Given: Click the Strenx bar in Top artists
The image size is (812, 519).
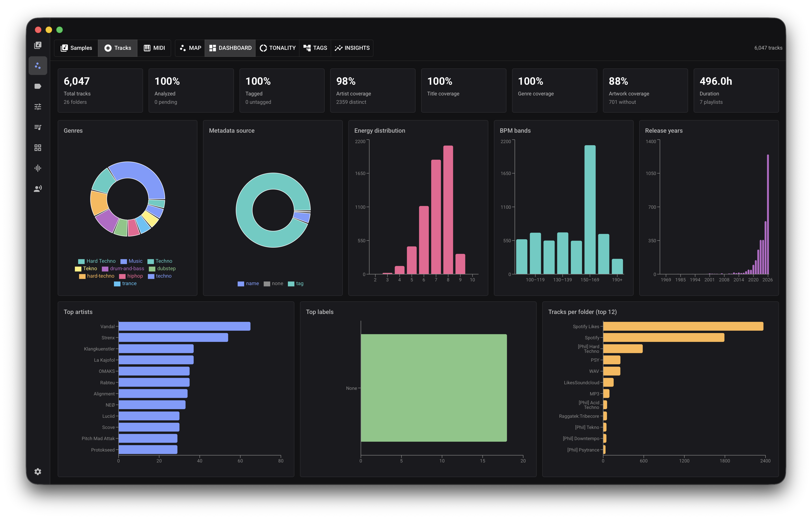Looking at the screenshot, I should 173,337.
